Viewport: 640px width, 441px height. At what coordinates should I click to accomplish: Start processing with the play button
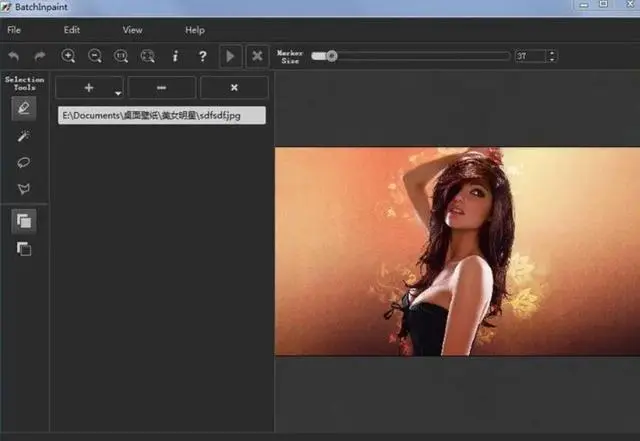(231, 56)
